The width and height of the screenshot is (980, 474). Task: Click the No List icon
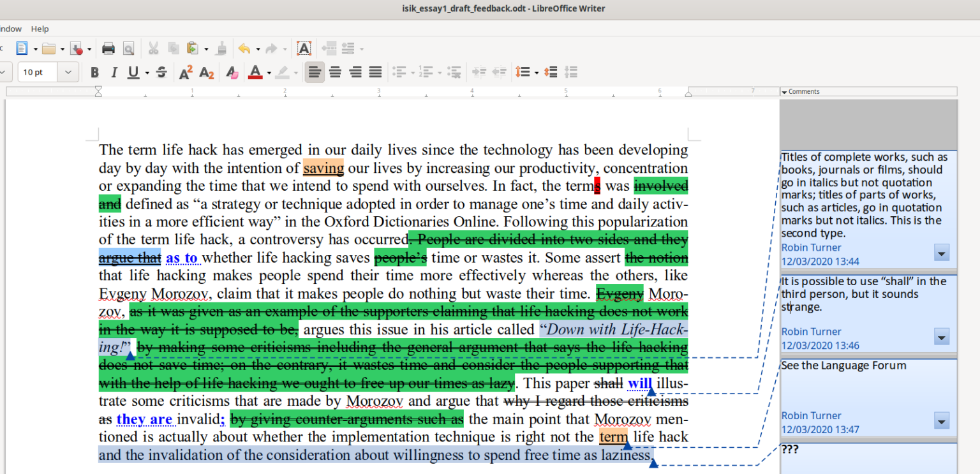[454, 73]
